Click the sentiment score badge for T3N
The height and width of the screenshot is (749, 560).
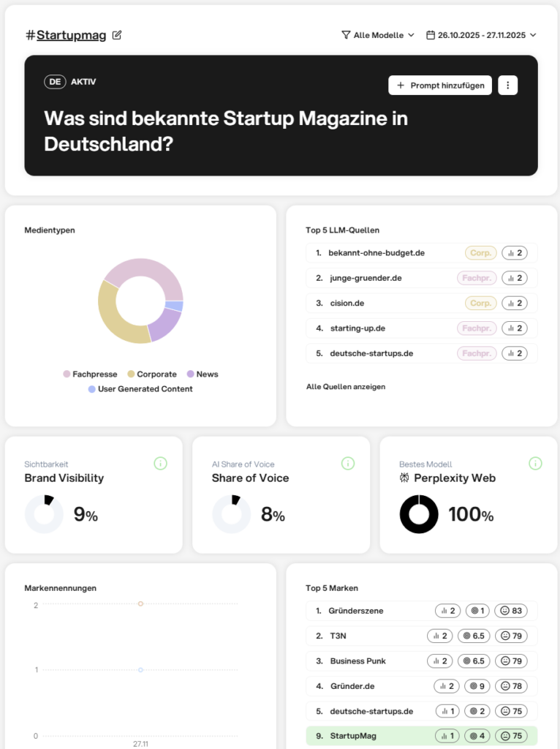tap(511, 636)
